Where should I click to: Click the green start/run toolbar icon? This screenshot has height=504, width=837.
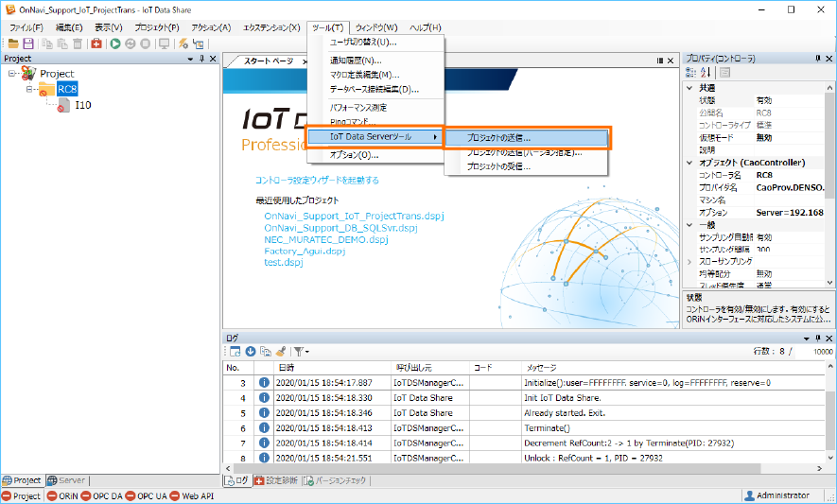(x=115, y=43)
